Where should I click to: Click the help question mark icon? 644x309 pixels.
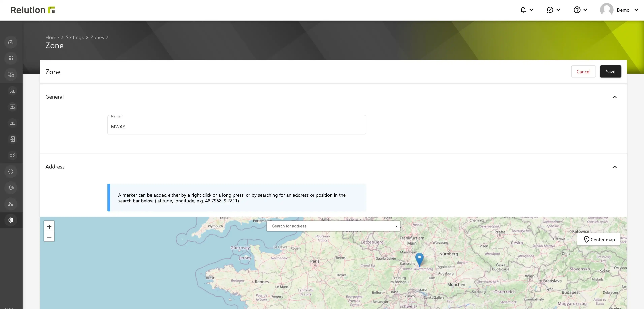coord(577,10)
